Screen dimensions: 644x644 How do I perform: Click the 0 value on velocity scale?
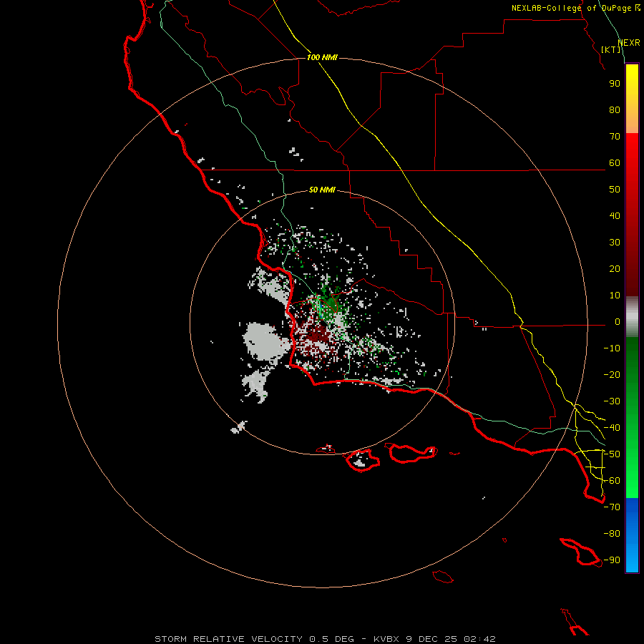click(618, 322)
